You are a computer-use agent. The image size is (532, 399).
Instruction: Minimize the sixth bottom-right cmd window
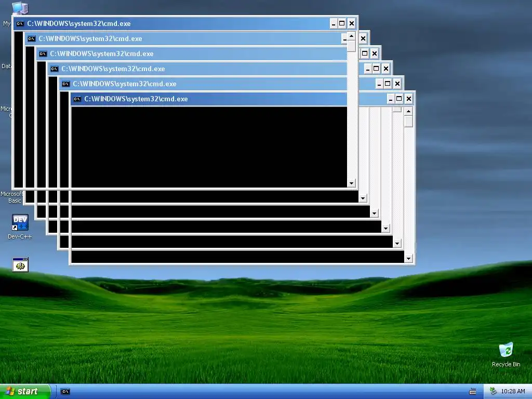(x=391, y=99)
